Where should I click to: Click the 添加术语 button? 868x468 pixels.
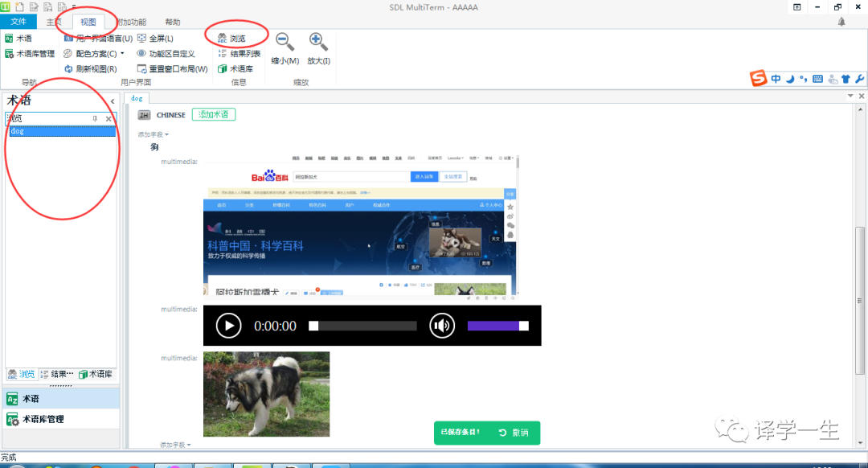coord(214,115)
